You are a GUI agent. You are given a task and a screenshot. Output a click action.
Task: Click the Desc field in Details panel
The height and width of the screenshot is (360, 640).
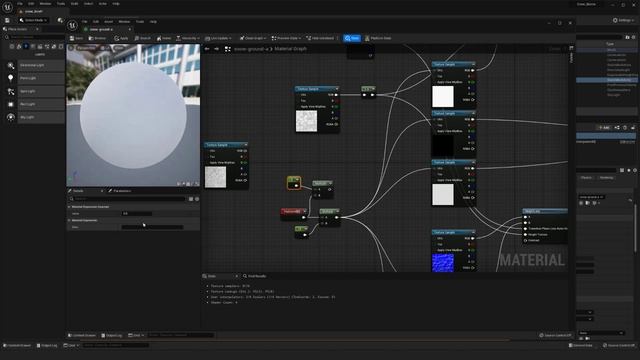pyautogui.click(x=152, y=227)
